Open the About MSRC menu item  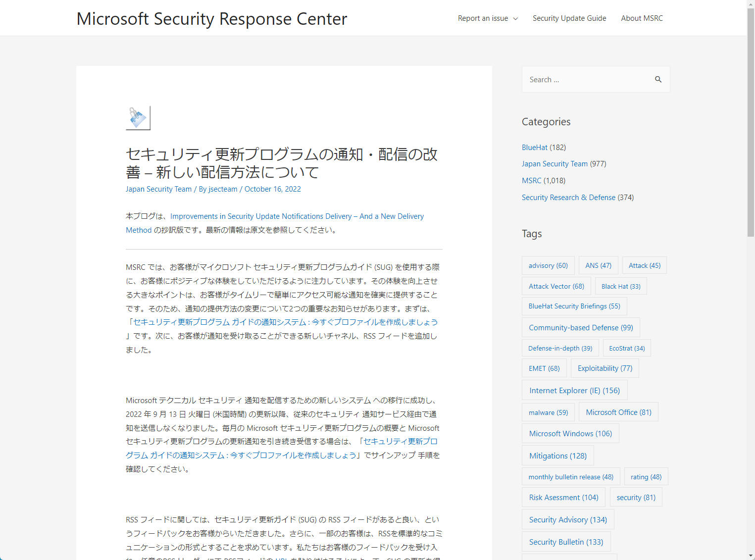642,18
